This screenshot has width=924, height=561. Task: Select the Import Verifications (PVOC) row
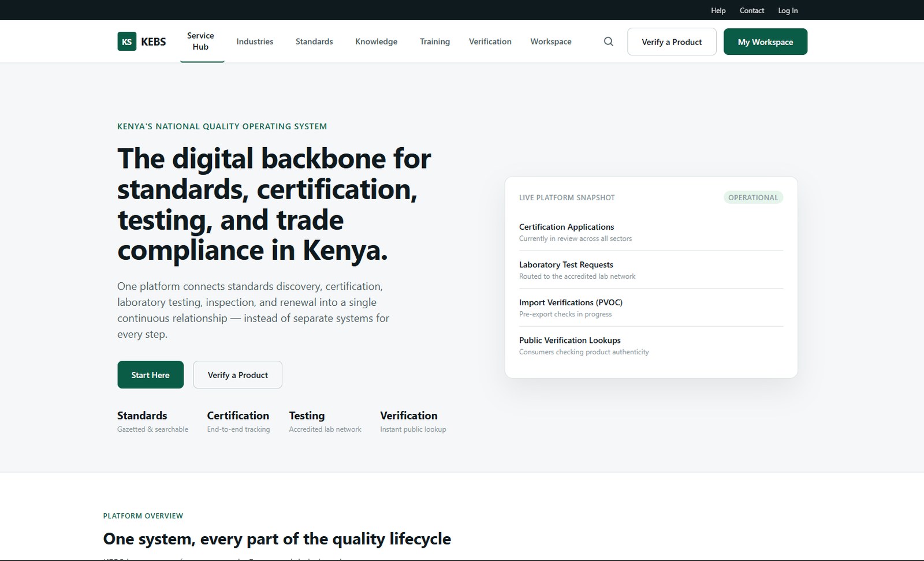[651, 308]
